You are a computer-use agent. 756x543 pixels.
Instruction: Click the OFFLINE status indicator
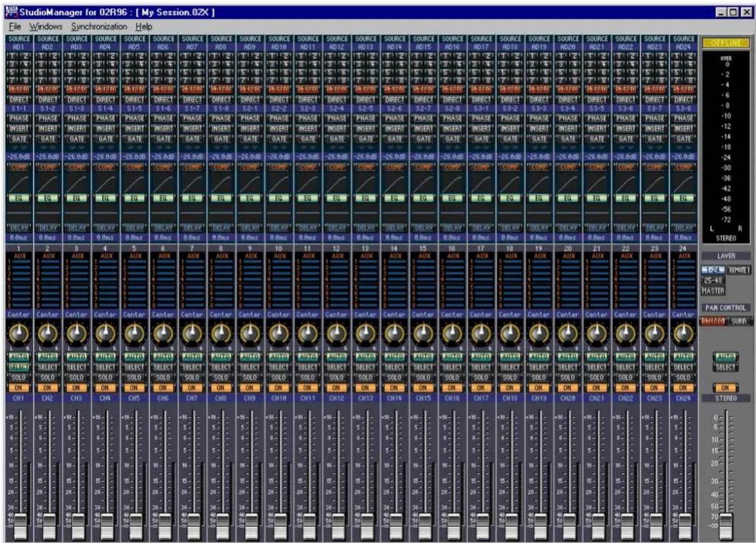tap(726, 42)
